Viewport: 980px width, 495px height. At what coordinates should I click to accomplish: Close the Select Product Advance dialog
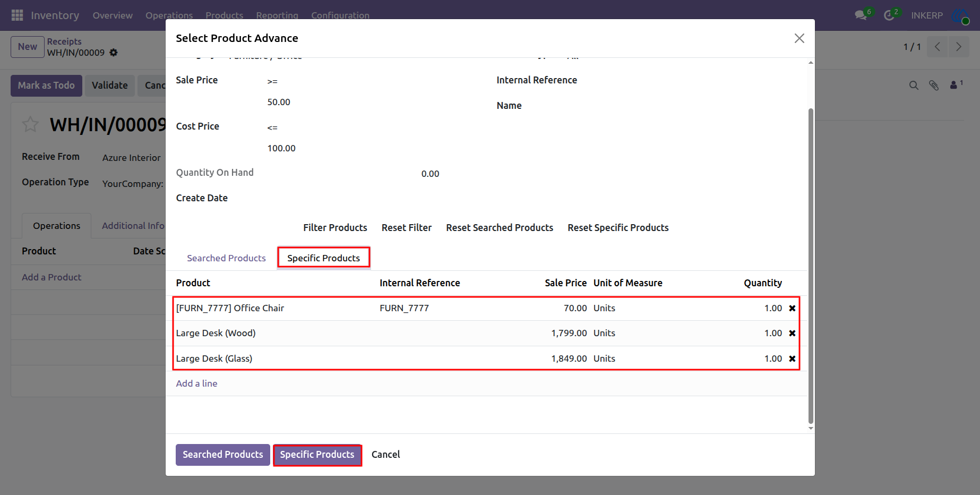(800, 38)
